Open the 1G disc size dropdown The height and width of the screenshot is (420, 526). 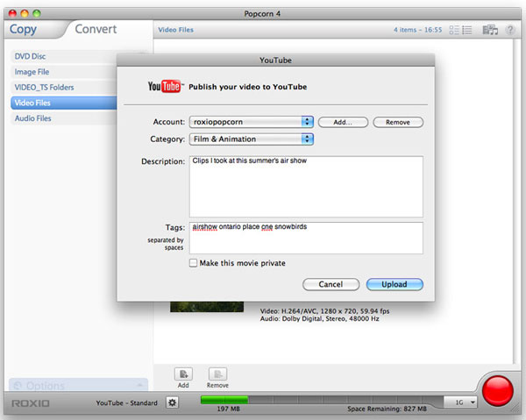(x=460, y=402)
